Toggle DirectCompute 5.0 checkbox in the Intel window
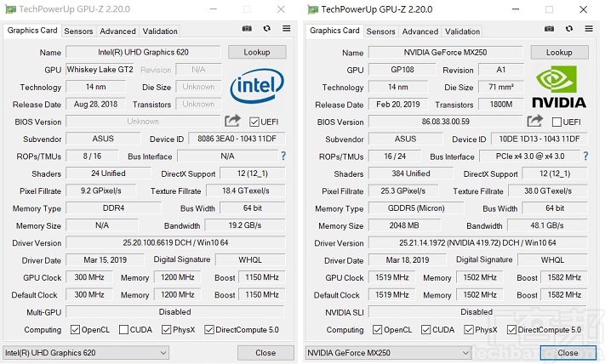The height and width of the screenshot is (364, 605). coord(209,330)
